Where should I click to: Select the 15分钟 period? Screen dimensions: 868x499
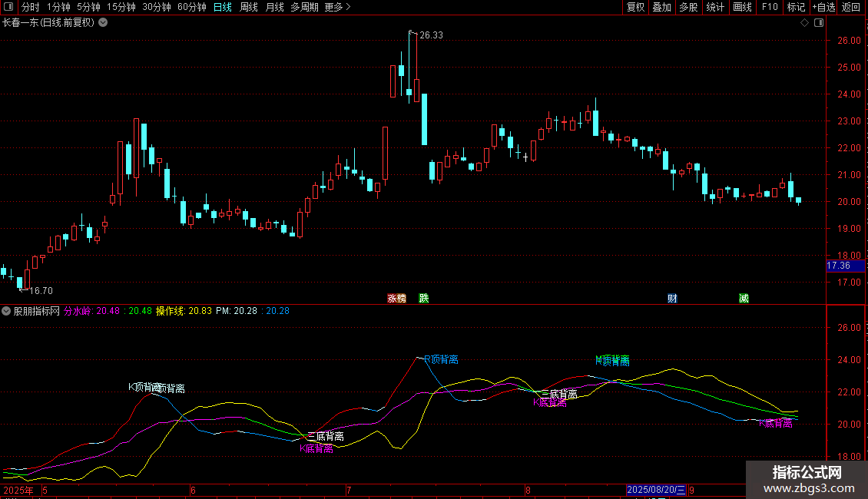tap(121, 7)
